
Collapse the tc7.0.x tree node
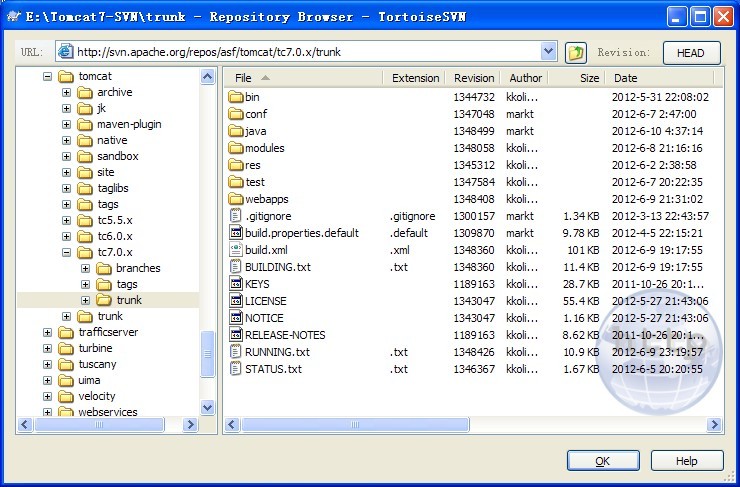click(67, 252)
